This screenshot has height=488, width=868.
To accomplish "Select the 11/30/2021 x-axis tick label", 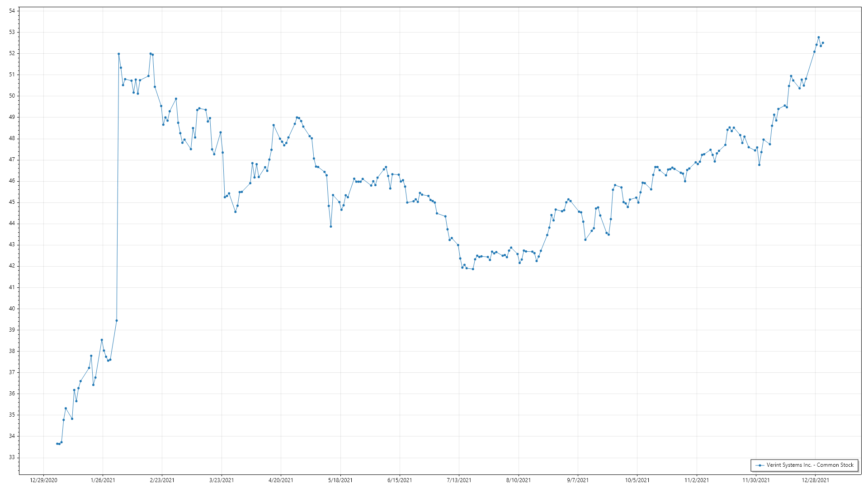I will point(756,480).
